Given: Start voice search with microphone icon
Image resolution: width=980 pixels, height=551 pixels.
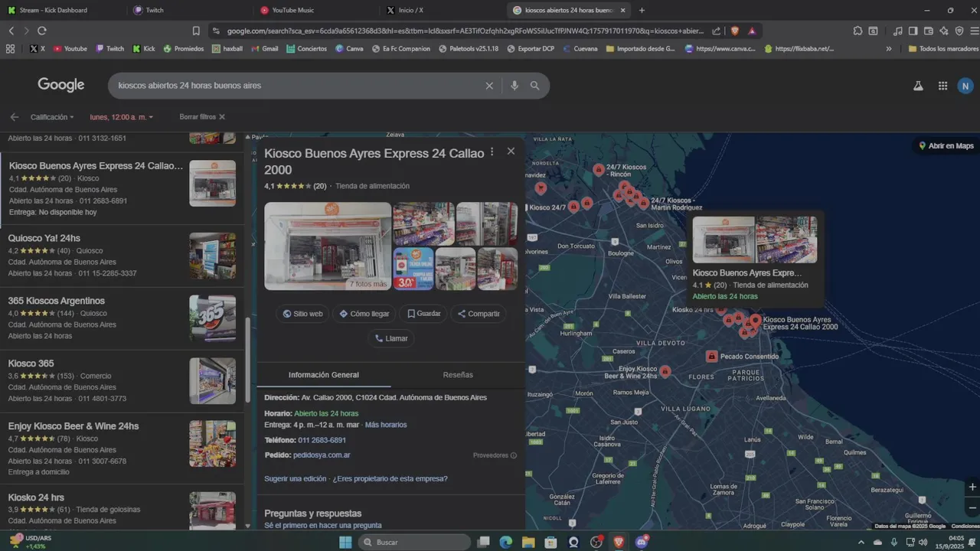Looking at the screenshot, I should [514, 86].
